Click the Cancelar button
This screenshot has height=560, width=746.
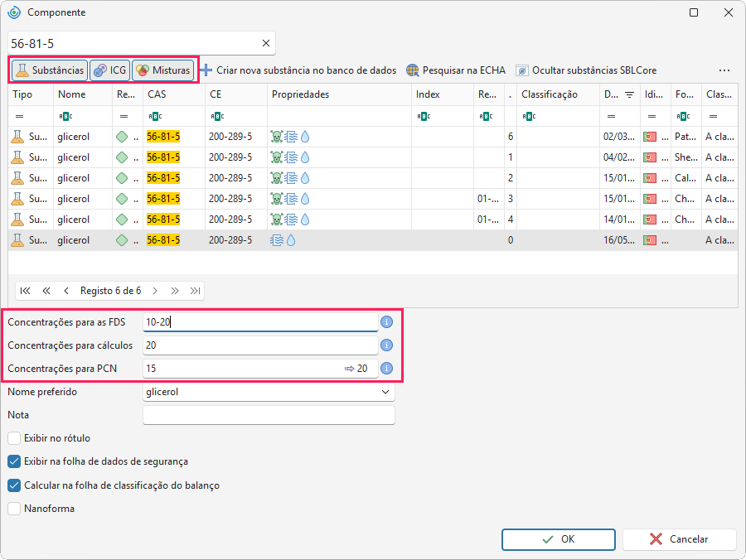click(680, 539)
